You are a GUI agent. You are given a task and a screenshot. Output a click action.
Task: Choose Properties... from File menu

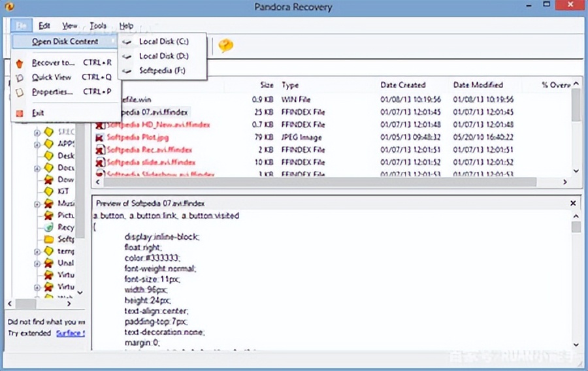point(65,91)
